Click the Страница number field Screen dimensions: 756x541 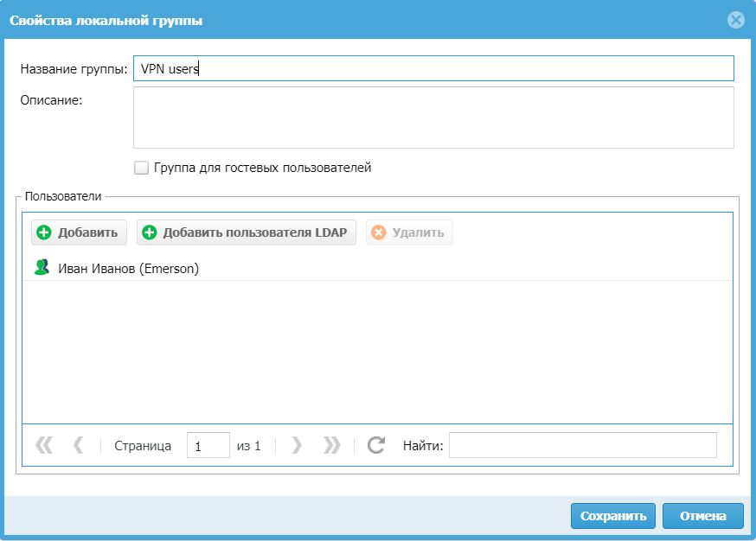(208, 445)
